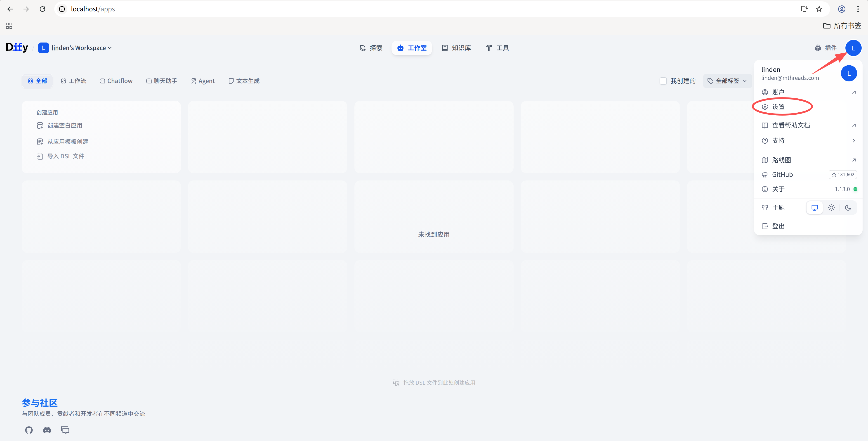Open 关于 menu item

808,189
